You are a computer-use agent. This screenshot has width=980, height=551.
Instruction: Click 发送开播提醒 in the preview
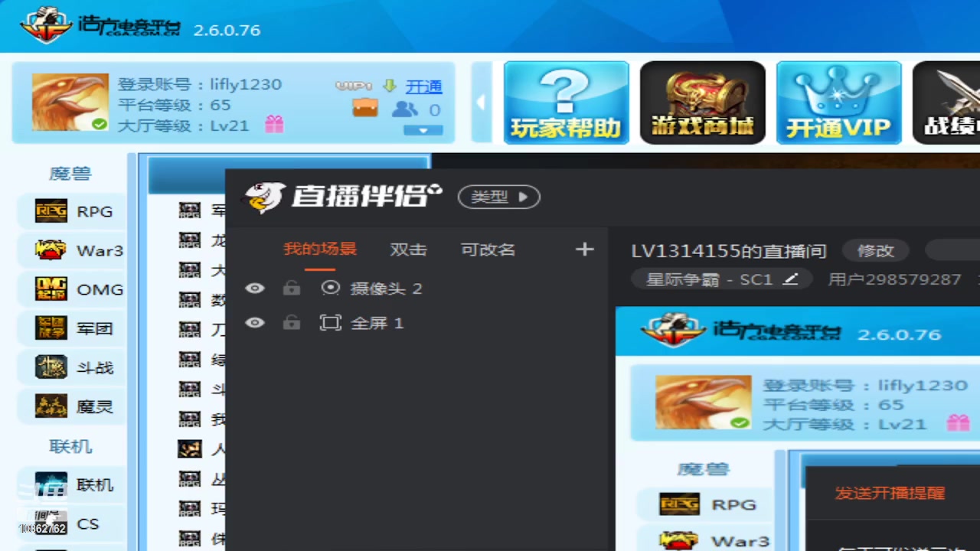tap(890, 493)
